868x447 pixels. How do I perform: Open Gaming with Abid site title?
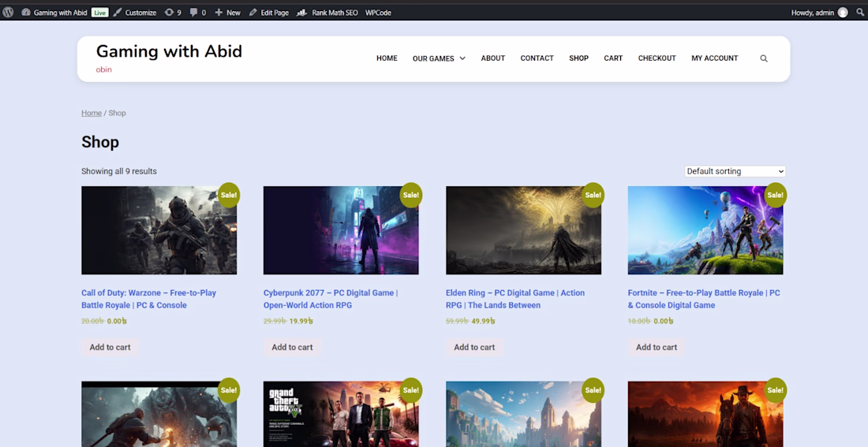(x=169, y=51)
